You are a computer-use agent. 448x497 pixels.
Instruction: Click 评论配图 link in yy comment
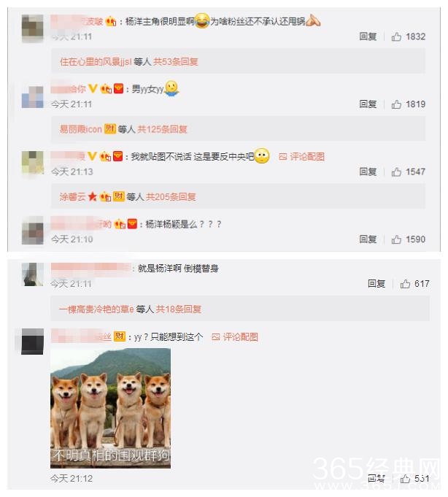[x=241, y=337]
